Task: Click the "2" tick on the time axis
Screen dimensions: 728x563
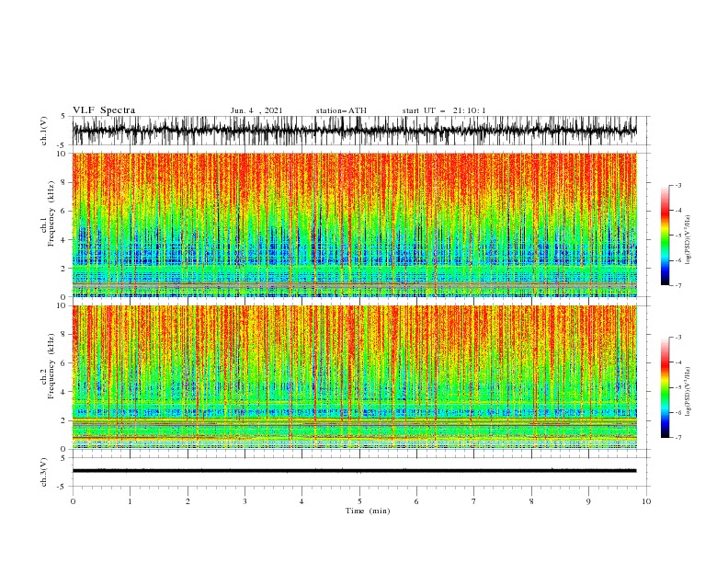Action: 188,501
